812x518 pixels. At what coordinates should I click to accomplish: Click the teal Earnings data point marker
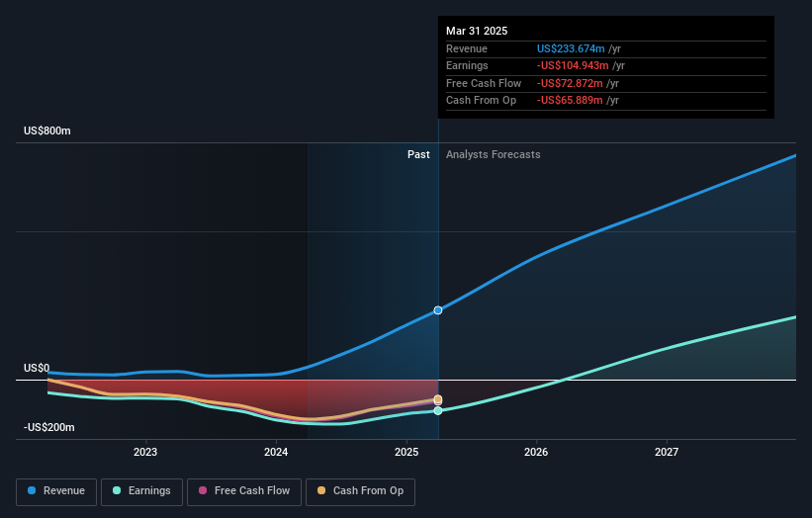(x=438, y=411)
